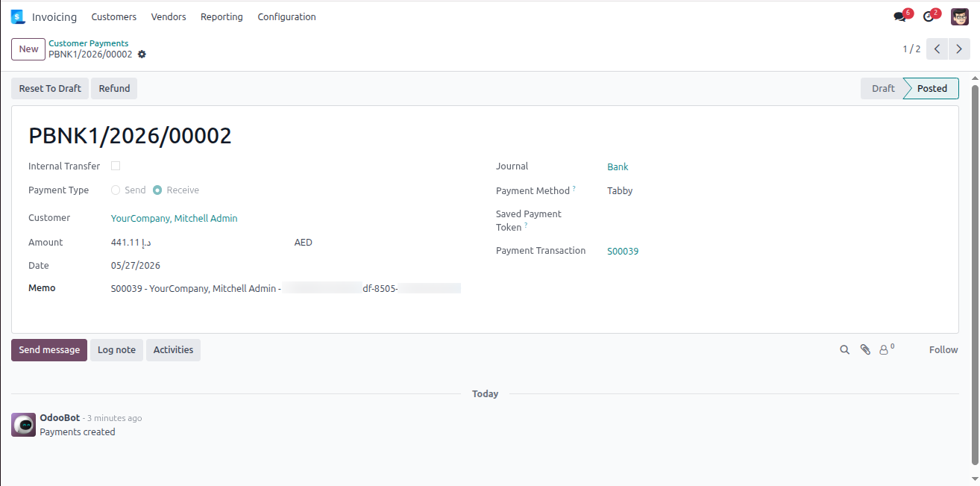The width and height of the screenshot is (980, 486).
Task: Open the Invoicing app icon
Action: (x=18, y=16)
